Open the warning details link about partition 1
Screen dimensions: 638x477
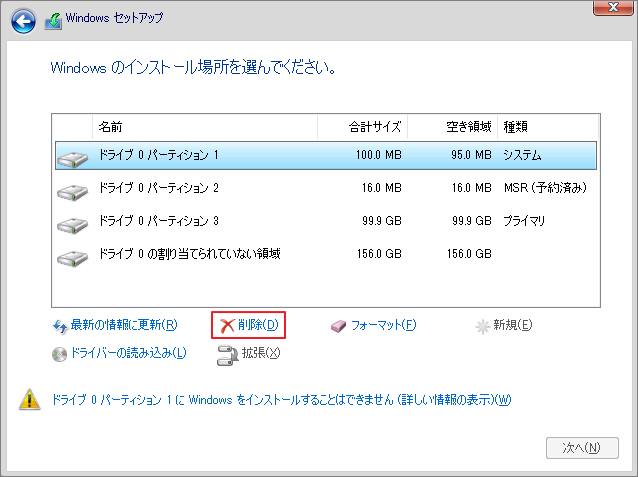click(x=281, y=400)
